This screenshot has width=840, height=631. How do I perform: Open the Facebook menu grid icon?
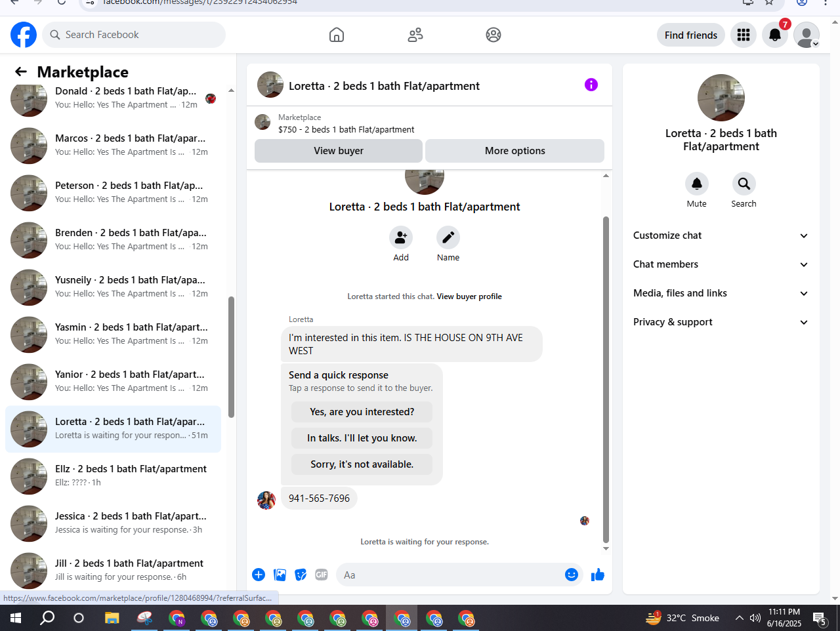[744, 35]
